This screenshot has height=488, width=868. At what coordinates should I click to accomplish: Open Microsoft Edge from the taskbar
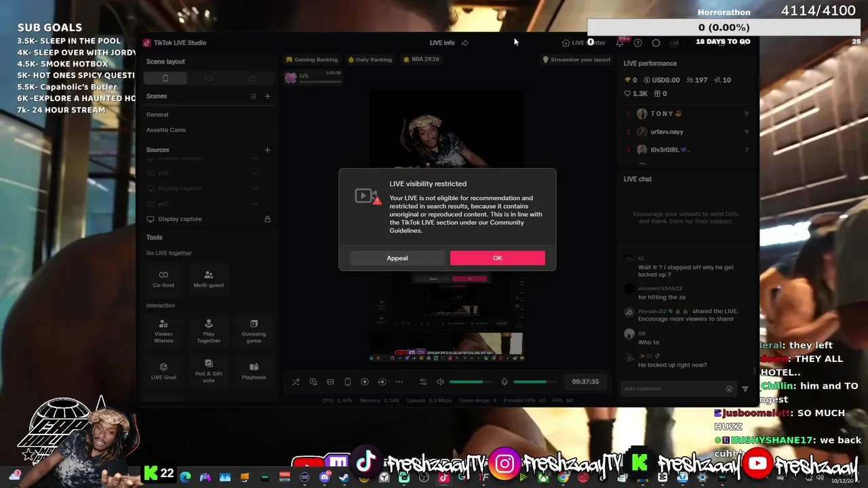click(185, 478)
